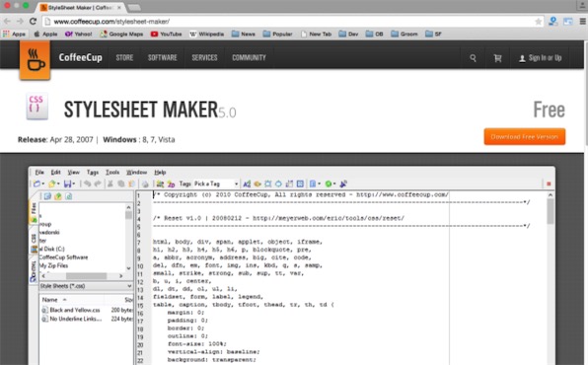Screen dimensions: 588x365
Task: Expand the dropdown arrow beside the New icon
Action: (42, 183)
